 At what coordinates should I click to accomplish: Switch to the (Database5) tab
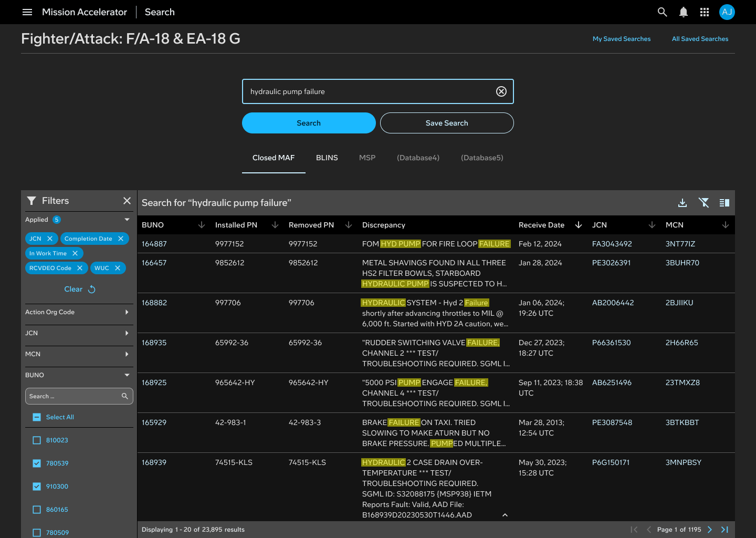click(482, 158)
